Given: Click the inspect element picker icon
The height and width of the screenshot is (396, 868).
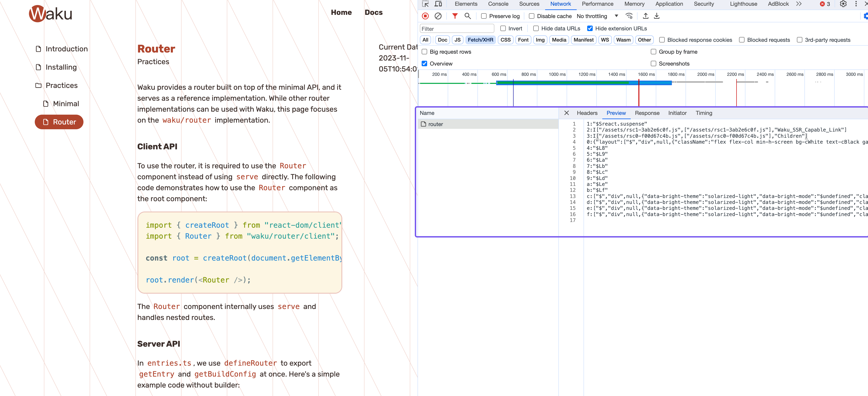Looking at the screenshot, I should click(425, 4).
